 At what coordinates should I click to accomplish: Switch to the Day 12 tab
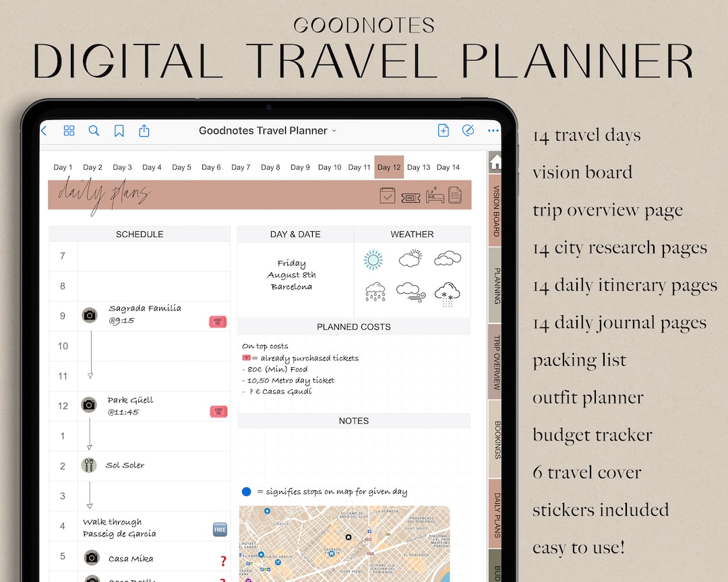(389, 167)
